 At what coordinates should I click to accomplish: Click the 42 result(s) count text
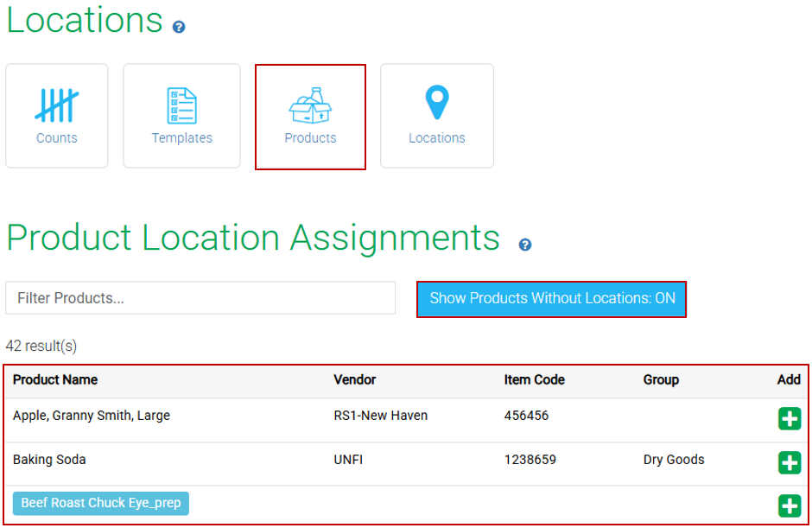pyautogui.click(x=41, y=346)
